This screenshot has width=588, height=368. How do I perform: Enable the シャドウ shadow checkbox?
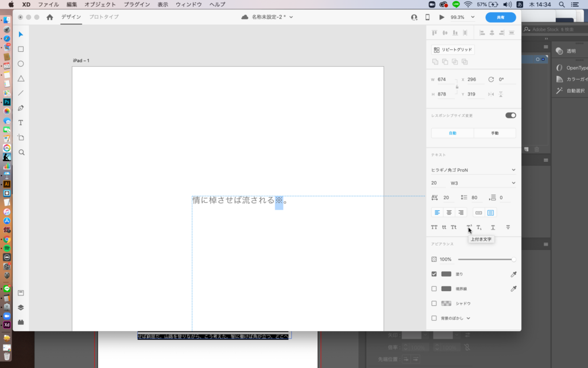[x=434, y=304]
